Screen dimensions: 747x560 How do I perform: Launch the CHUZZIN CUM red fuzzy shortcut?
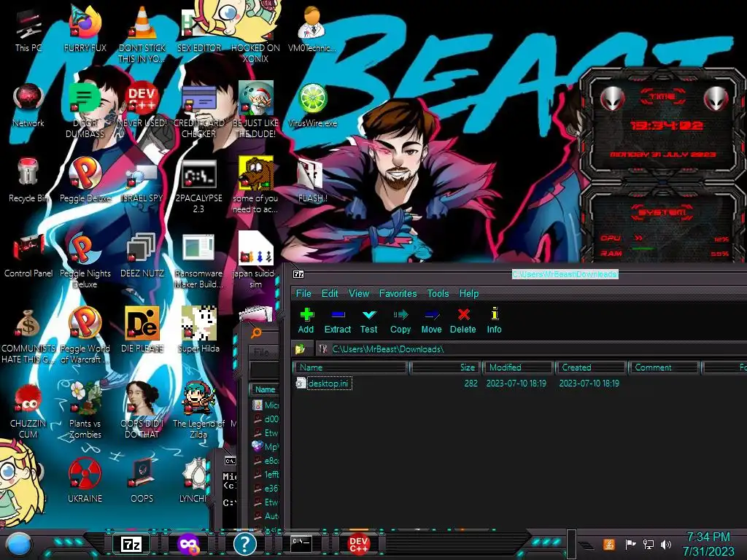pyautogui.click(x=28, y=410)
